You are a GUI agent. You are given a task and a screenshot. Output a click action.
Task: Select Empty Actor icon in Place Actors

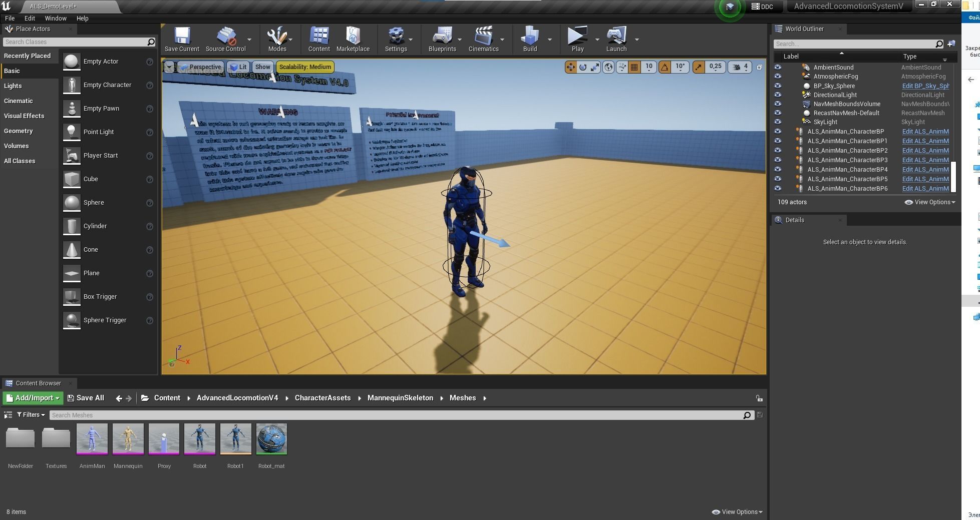[x=72, y=62]
